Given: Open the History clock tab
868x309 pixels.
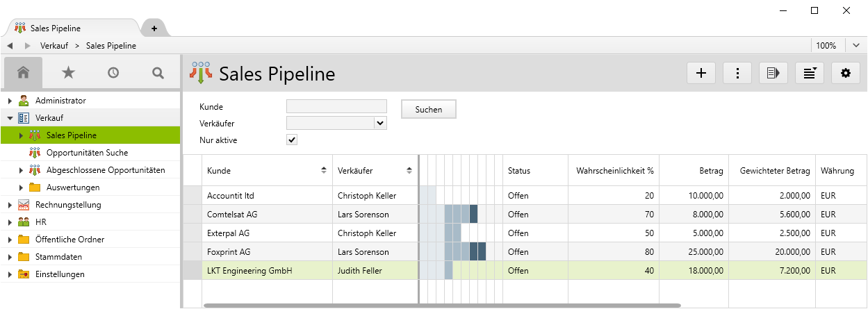Looking at the screenshot, I should click(x=113, y=72).
